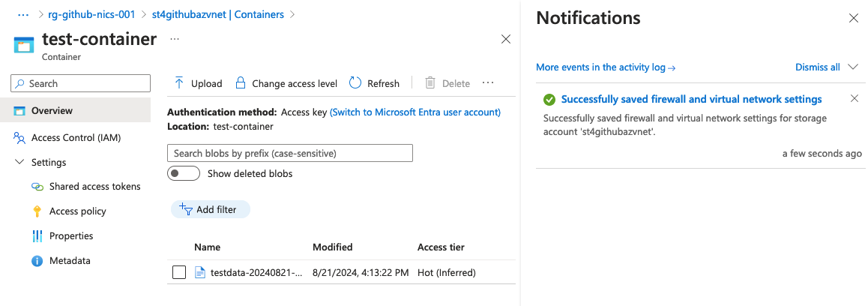Viewport: 868px width, 306px height.
Task: Open Metadata page
Action: pyautogui.click(x=70, y=260)
